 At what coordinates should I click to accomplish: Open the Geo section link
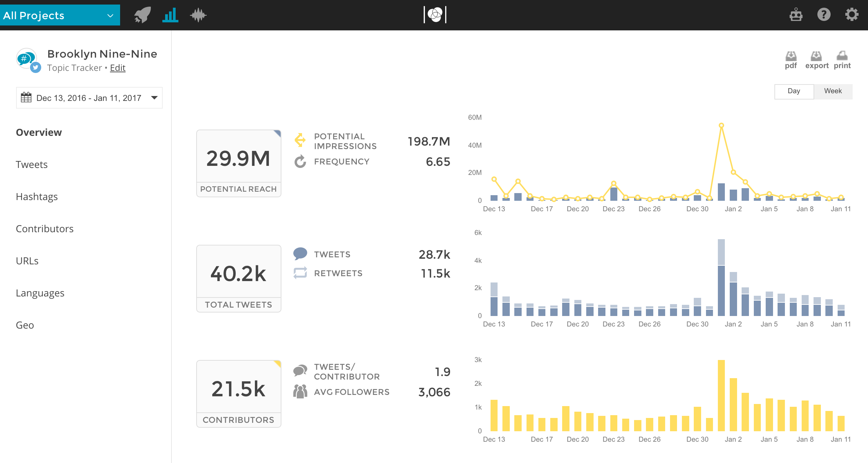25,325
